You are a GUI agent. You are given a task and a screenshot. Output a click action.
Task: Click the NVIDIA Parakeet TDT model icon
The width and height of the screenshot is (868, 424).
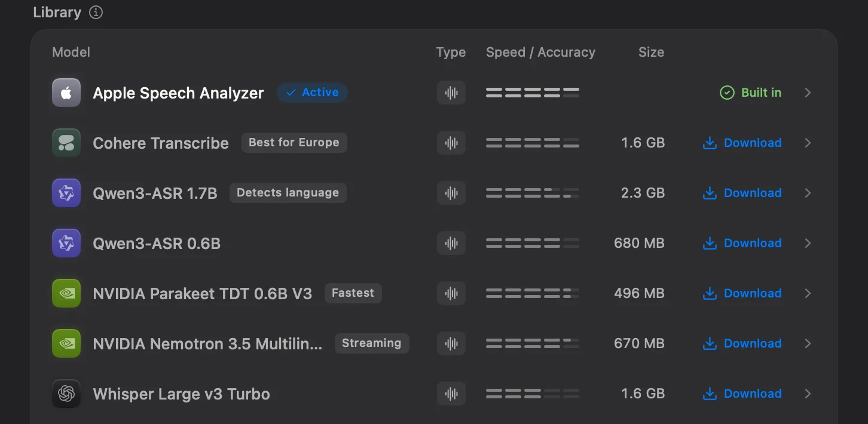(66, 293)
